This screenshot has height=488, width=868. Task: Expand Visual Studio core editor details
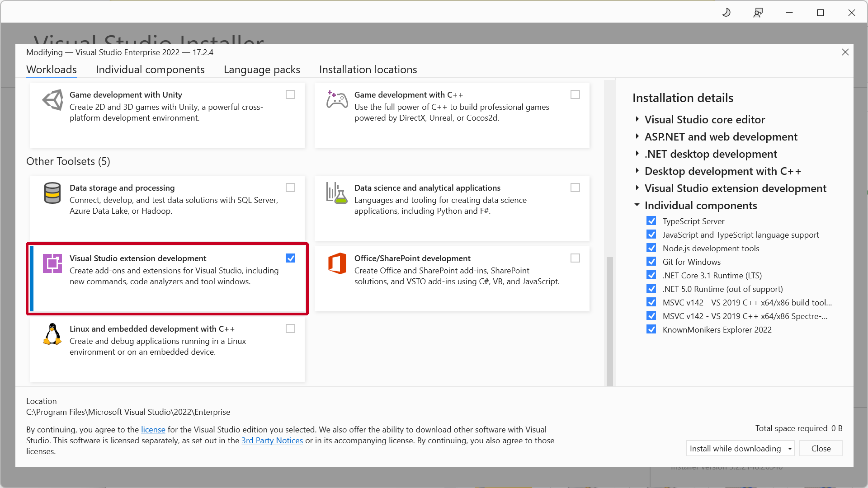[x=637, y=119]
